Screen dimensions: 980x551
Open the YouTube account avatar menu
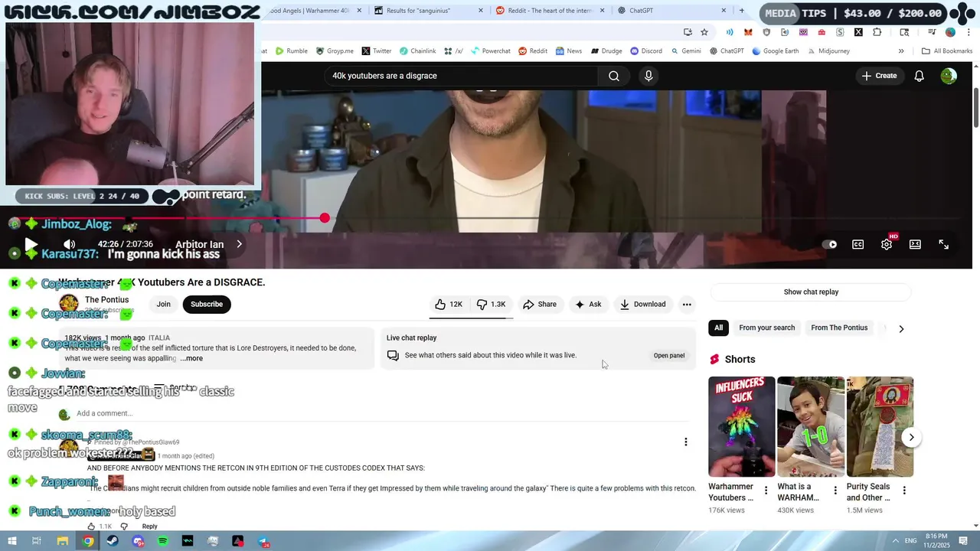coord(949,76)
